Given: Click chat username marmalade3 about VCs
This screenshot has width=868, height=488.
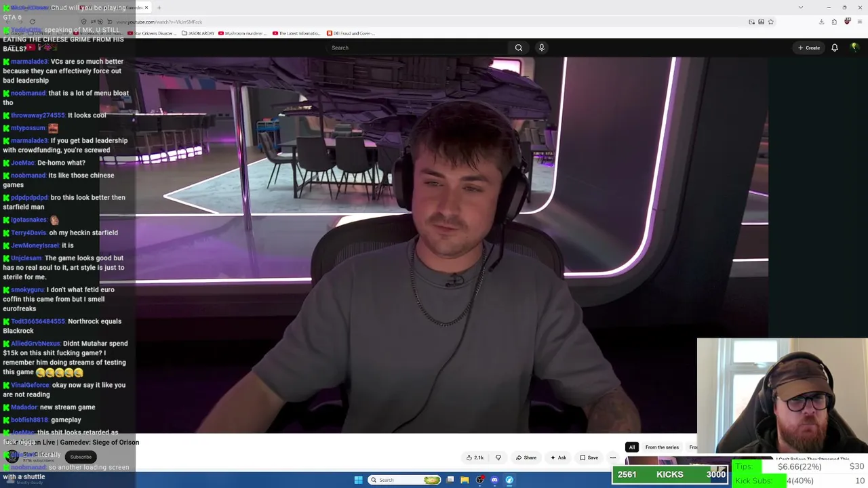Looking at the screenshot, I should click(28, 62).
